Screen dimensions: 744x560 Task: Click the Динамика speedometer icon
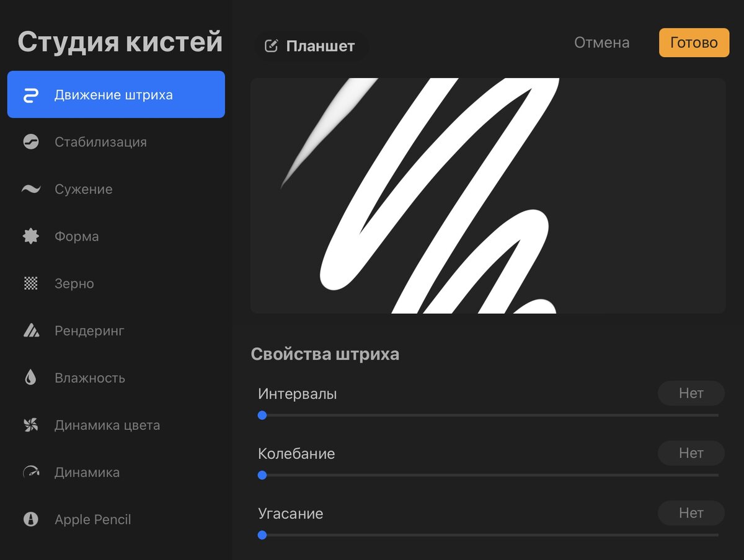(30, 472)
